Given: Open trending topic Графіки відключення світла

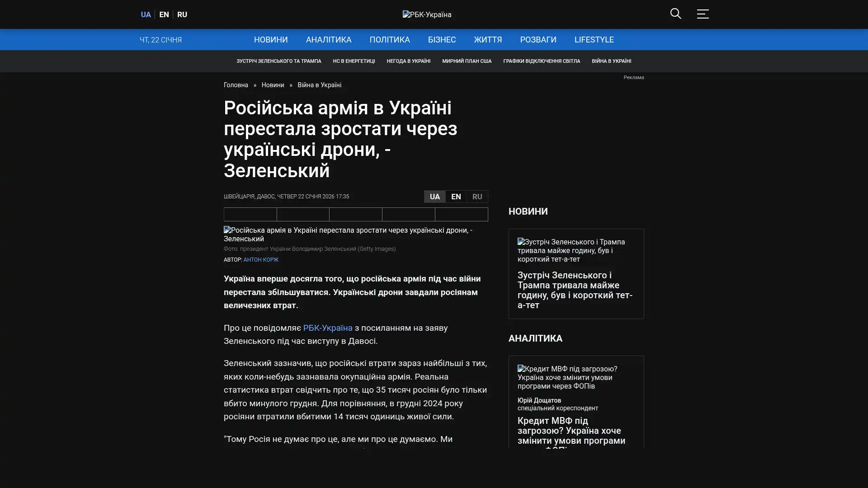Looking at the screenshot, I should click(541, 61).
